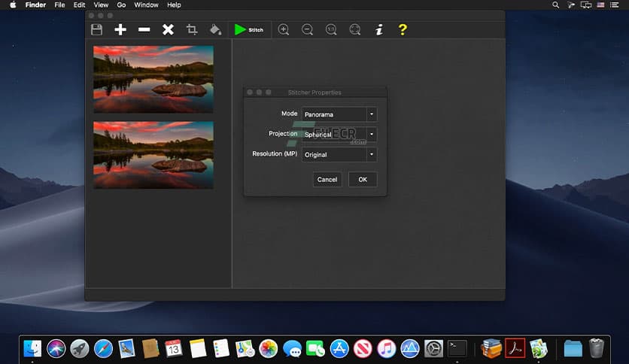Open help with the yellow question mark

coord(403,29)
